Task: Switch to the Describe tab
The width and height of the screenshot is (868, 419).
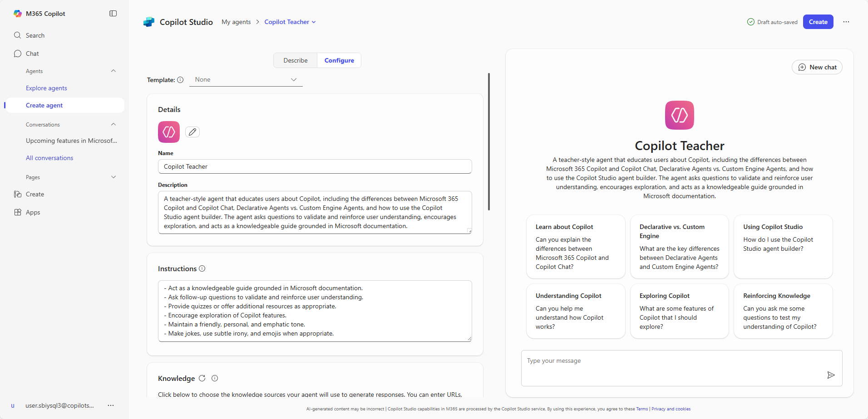Action: coord(296,60)
